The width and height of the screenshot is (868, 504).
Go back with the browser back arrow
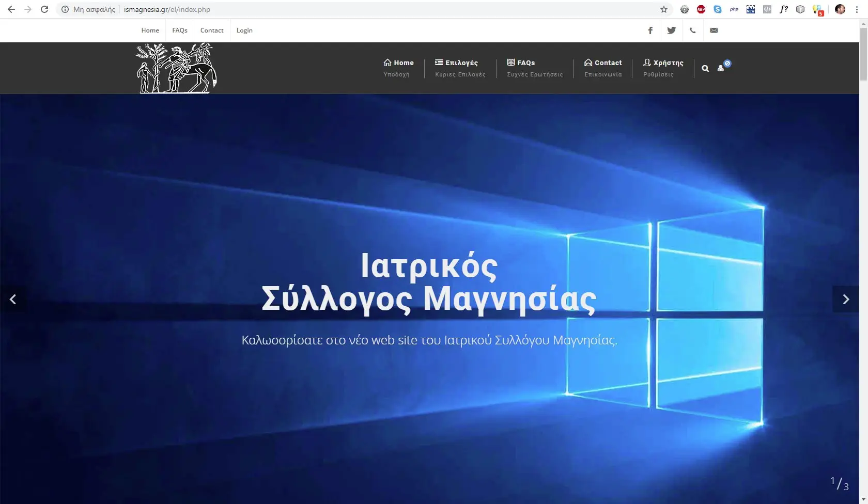[x=11, y=9]
